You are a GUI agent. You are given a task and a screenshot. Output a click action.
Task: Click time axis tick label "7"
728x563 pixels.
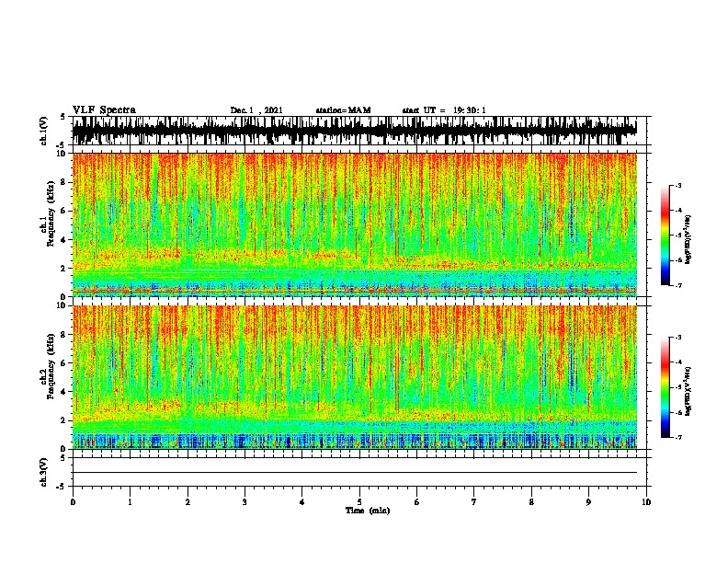pos(474,502)
